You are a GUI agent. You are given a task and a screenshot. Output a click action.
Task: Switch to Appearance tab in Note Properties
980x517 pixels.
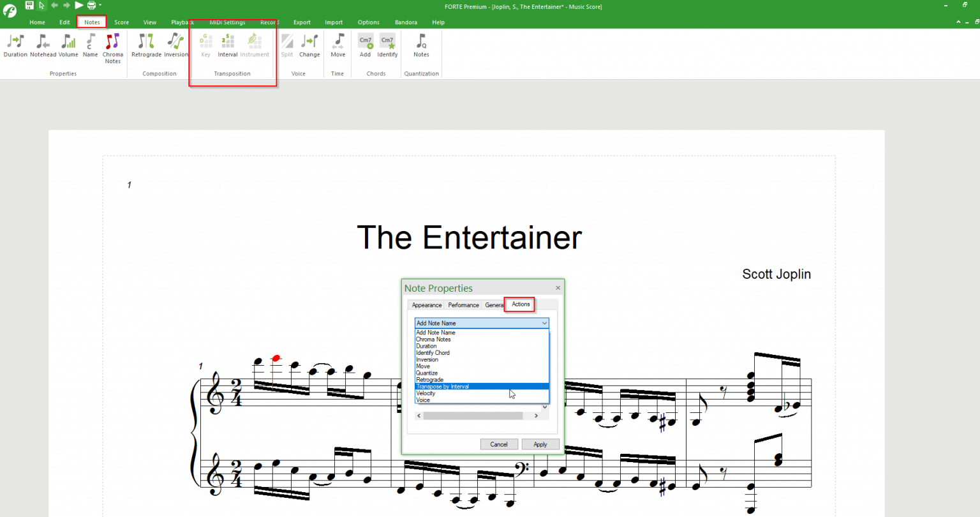click(427, 305)
